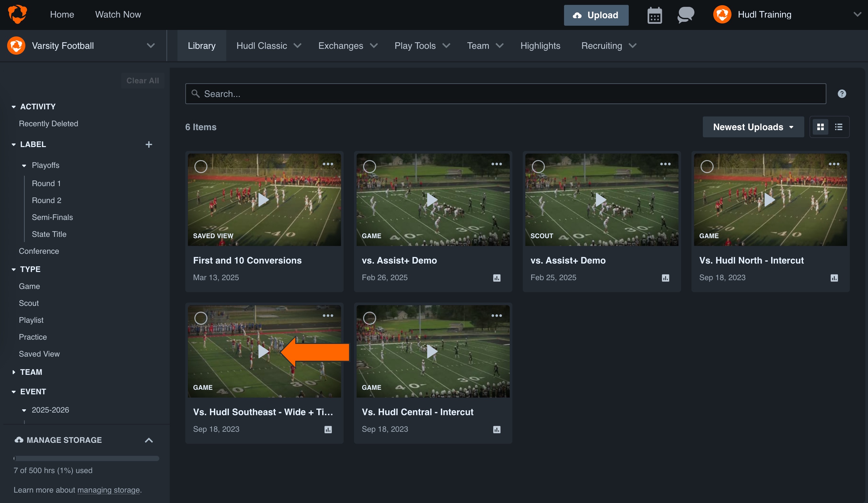Click the search help question mark icon
868x503 pixels.
[842, 93]
